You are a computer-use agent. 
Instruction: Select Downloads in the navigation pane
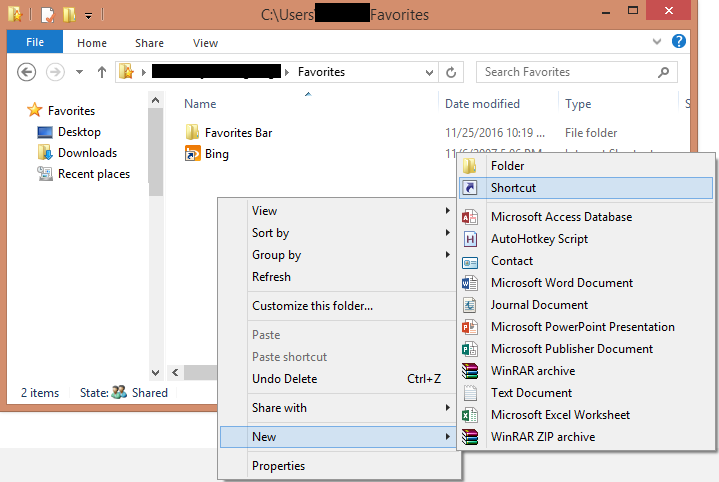point(87,153)
